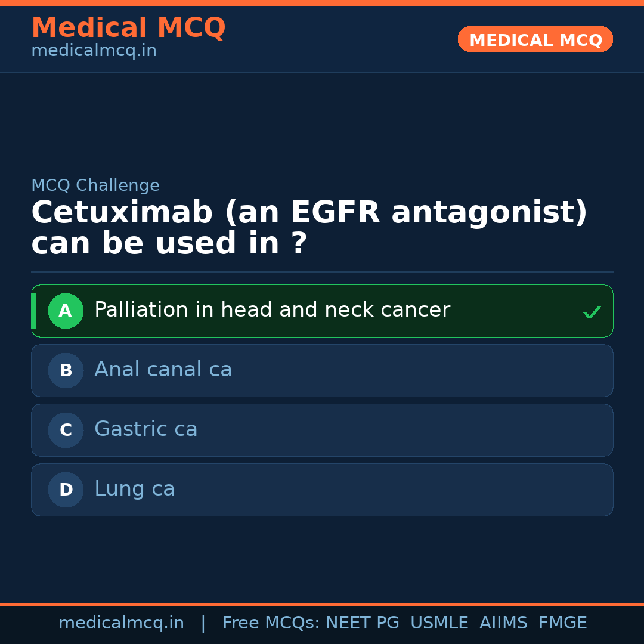Click the D option circle
Image resolution: width=644 pixels, height=644 pixels.
click(66, 490)
